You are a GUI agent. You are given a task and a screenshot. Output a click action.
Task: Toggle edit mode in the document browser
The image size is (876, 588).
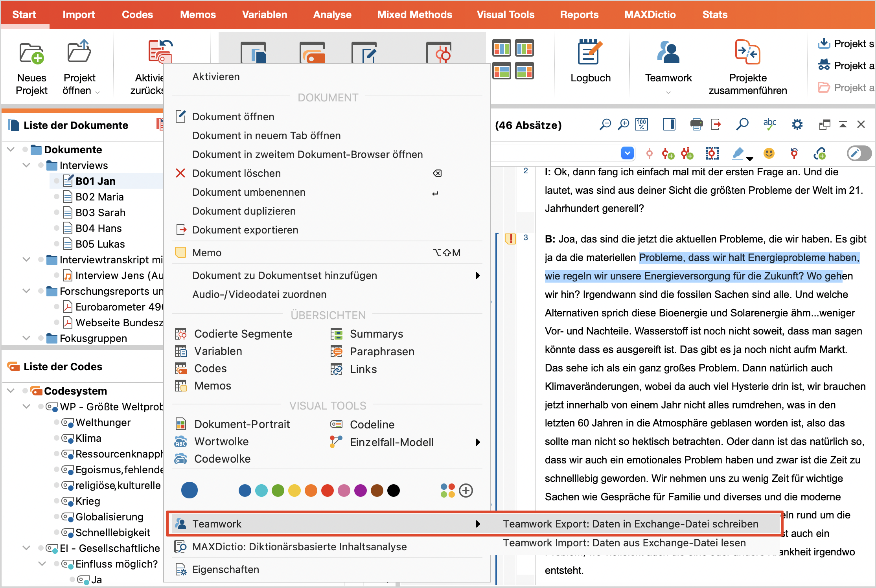pyautogui.click(x=859, y=153)
